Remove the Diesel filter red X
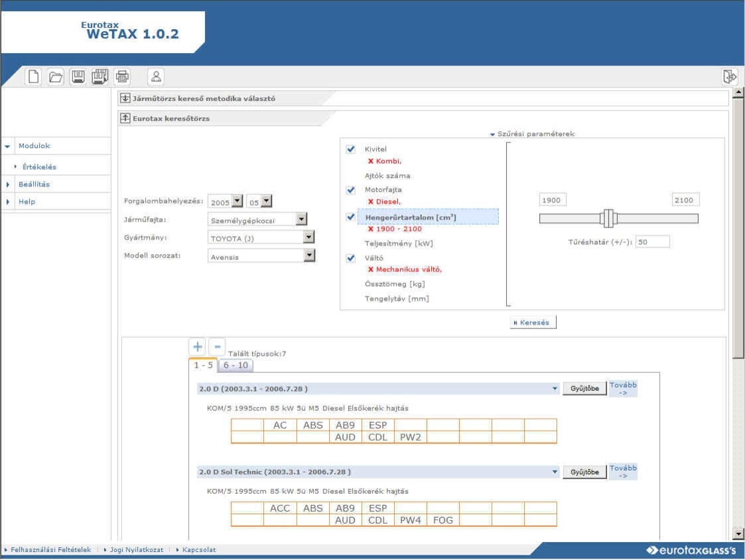This screenshot has width=745, height=560. (x=371, y=202)
